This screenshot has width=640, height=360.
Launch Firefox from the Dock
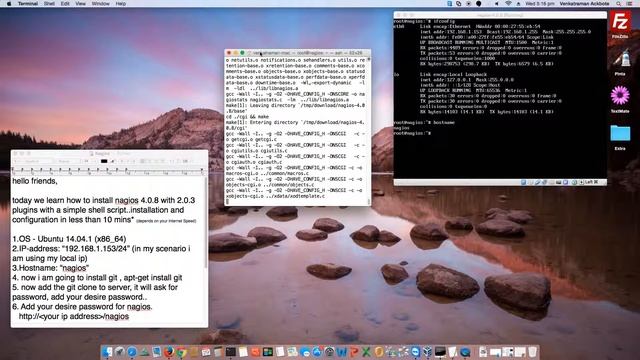click(x=169, y=352)
